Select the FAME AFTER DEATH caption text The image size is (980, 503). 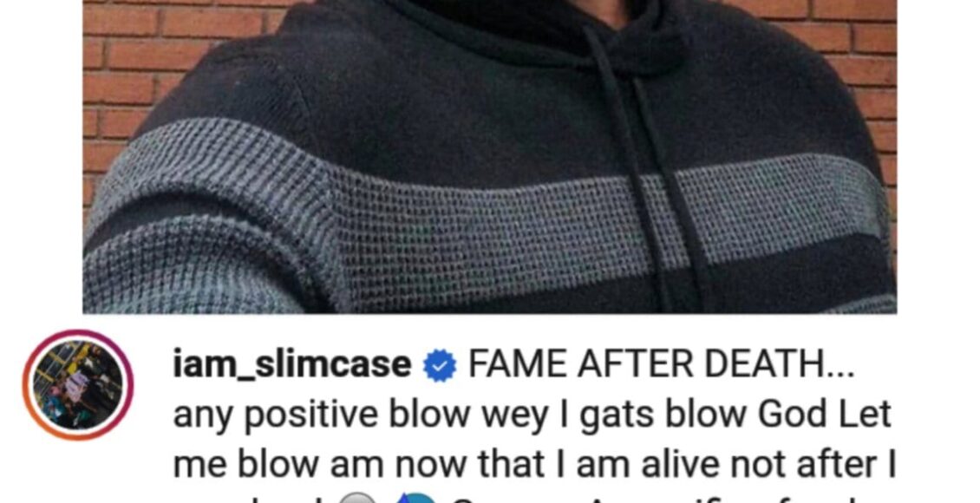(661, 364)
